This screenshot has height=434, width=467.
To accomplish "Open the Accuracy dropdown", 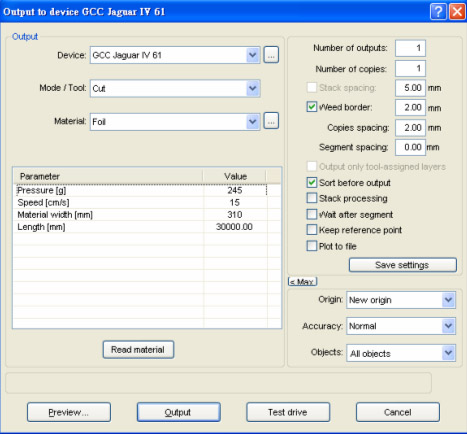I will [x=448, y=326].
